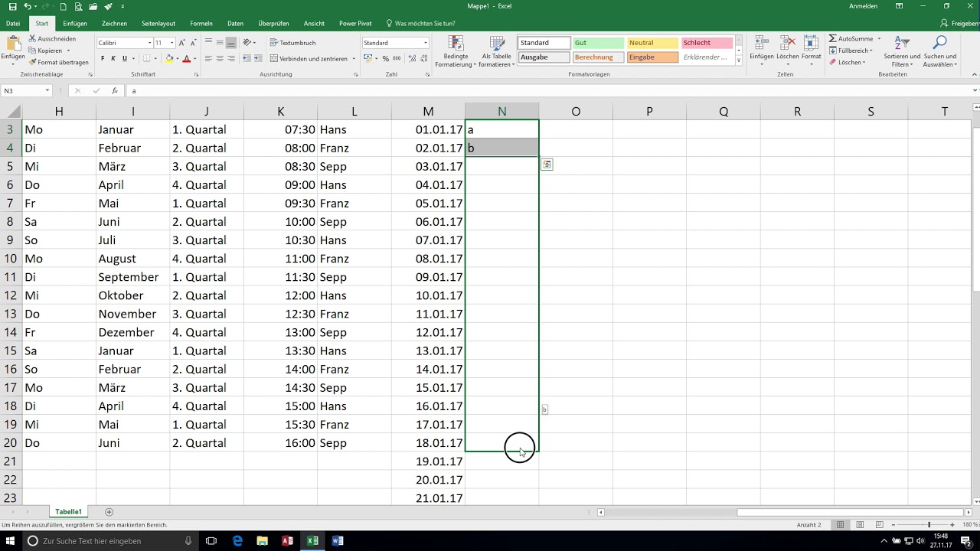Click the Open folder icon in quick access toolbar
Viewport: 980px width, 551px height.
click(93, 6)
